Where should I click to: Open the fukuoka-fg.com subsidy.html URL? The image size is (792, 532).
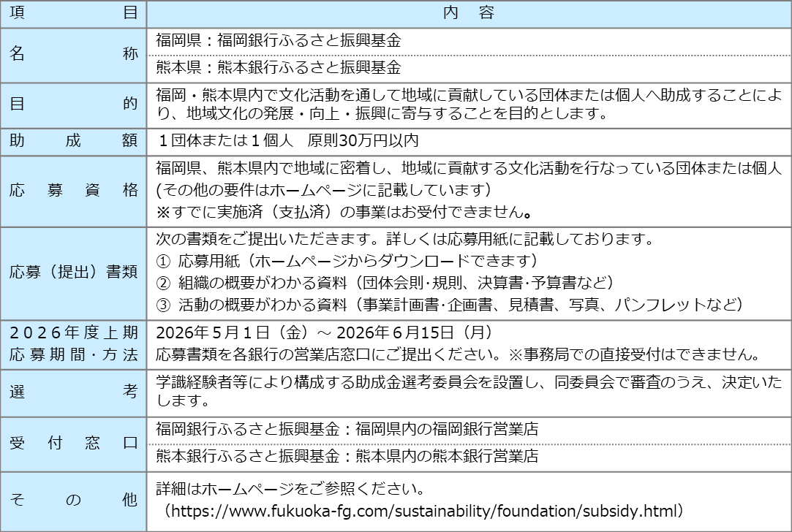click(423, 512)
